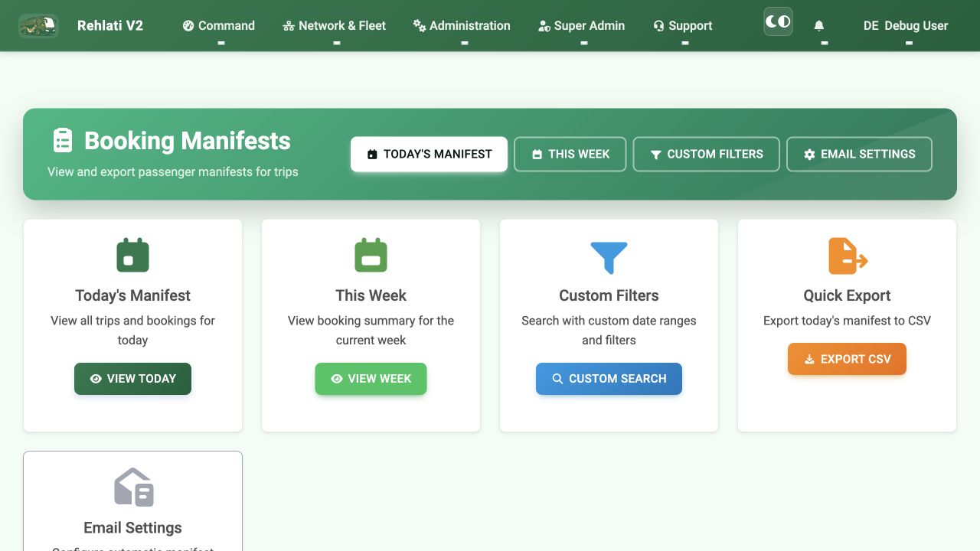Click "Search with custom date ranges and filters" text
Screen dimensions: 980x551
pos(609,331)
